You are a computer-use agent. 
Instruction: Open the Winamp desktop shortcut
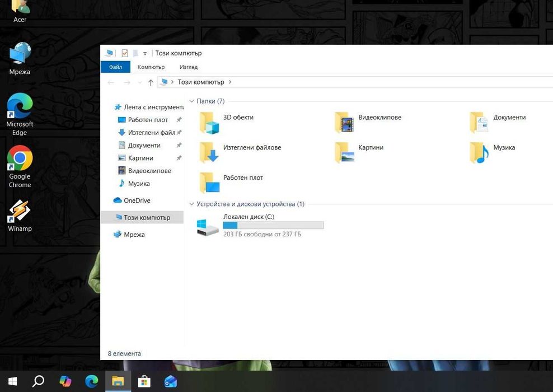click(x=20, y=216)
